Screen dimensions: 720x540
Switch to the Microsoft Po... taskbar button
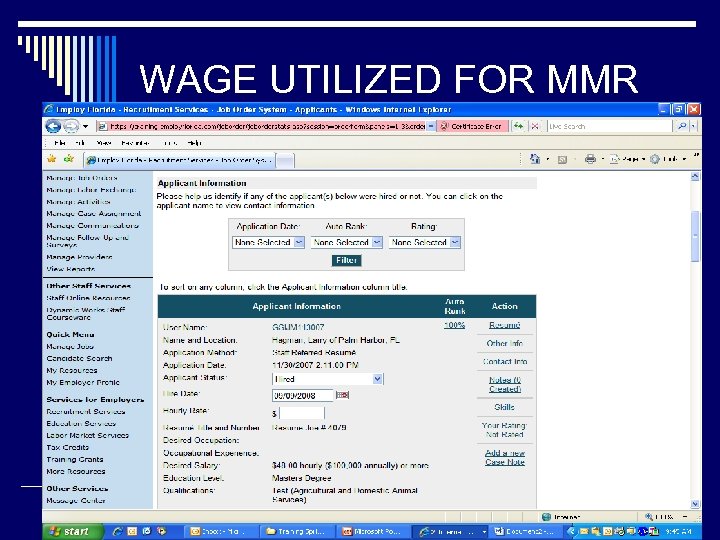(x=372, y=531)
